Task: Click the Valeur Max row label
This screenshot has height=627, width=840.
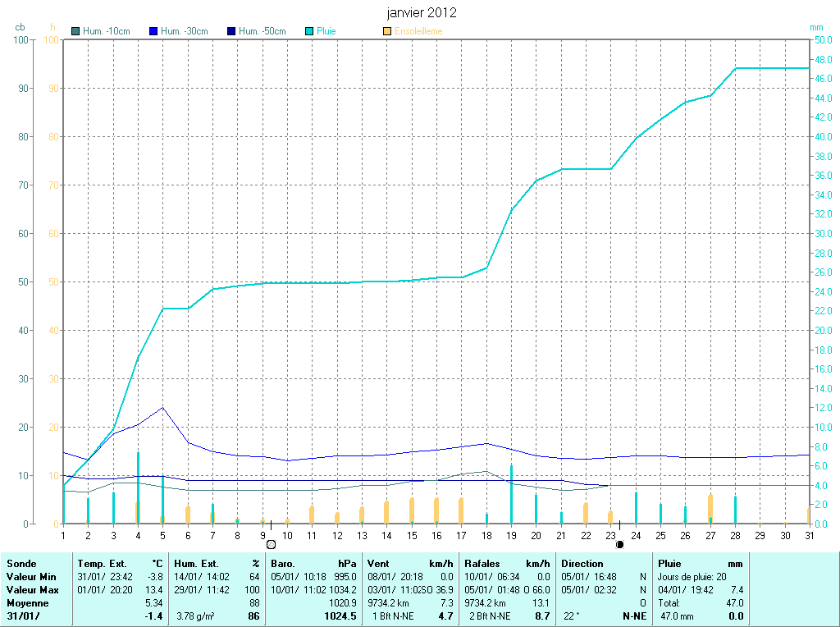Action: (33, 590)
